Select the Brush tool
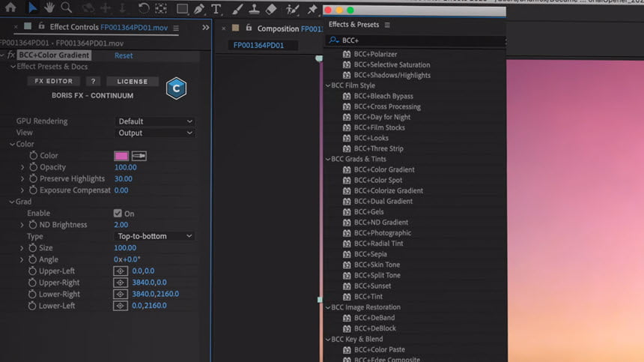The height and width of the screenshot is (362, 644). coord(237,9)
